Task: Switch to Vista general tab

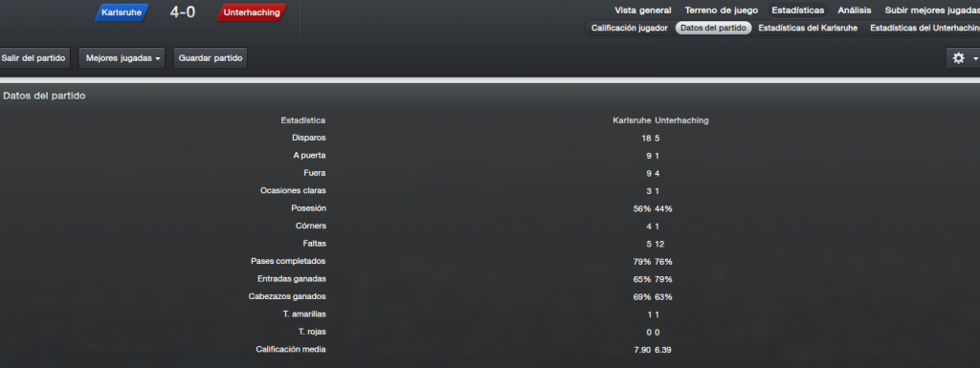Action: coord(642,11)
